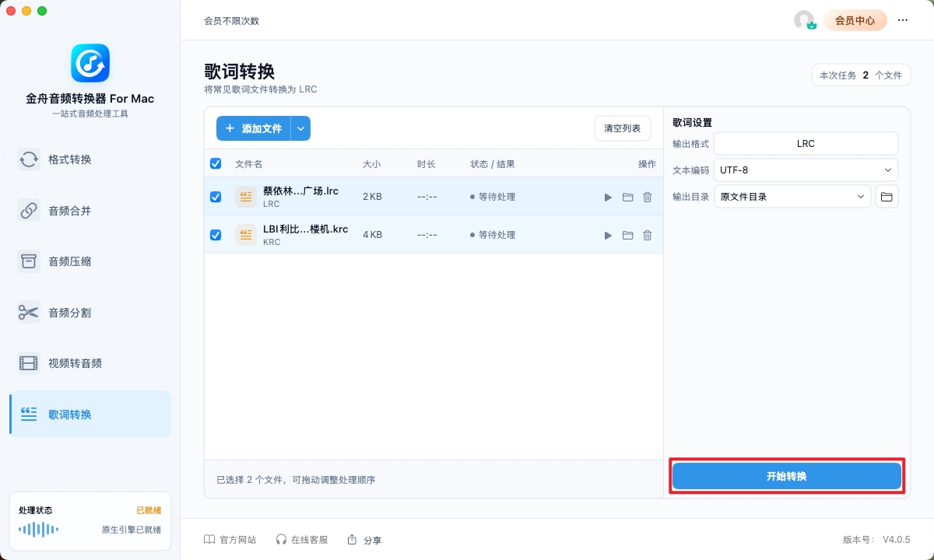Click the user avatar icon
934x560 pixels.
(x=804, y=20)
